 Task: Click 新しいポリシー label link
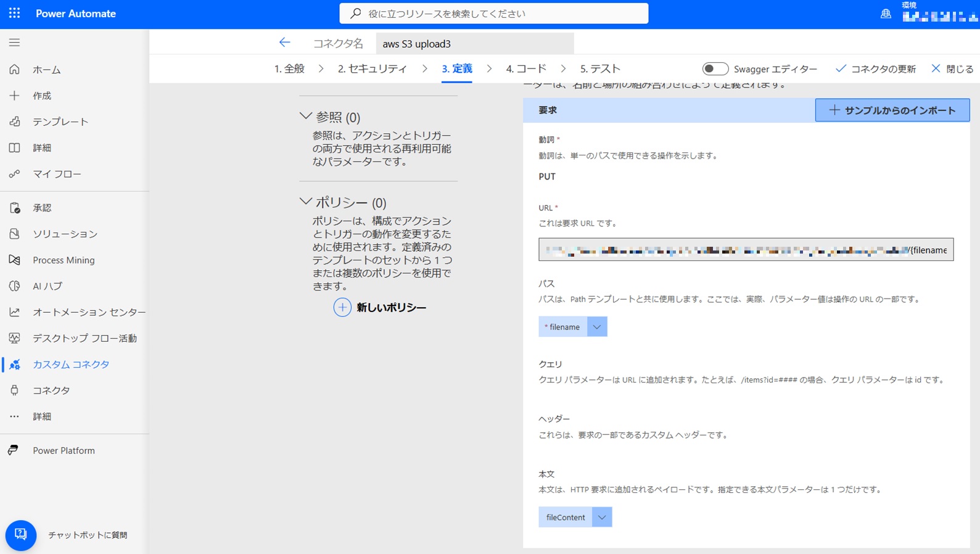[391, 307]
